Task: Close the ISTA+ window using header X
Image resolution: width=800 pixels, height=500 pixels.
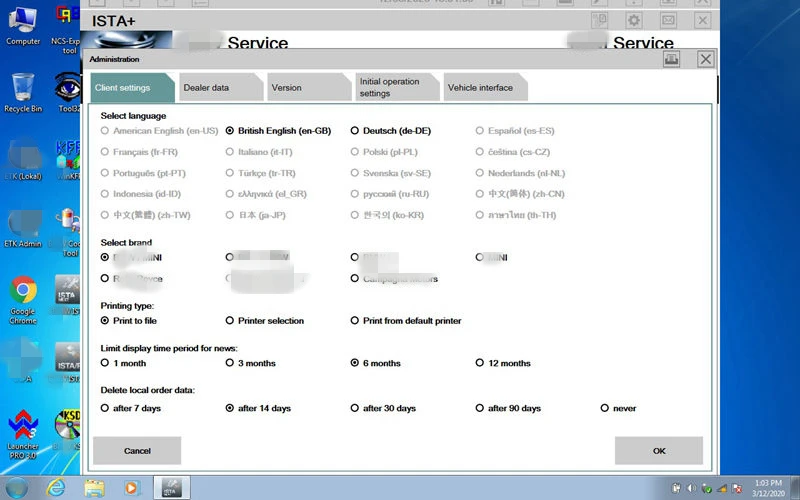Action: [703, 20]
